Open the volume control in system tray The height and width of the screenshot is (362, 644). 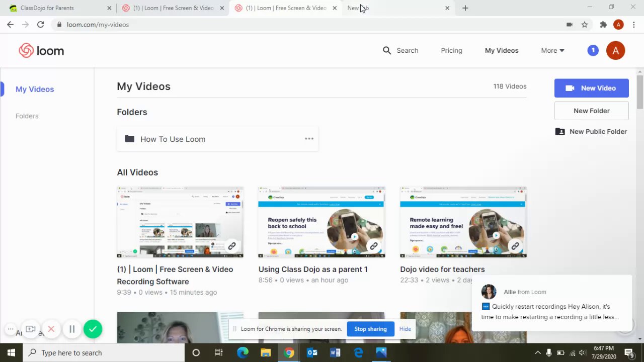[x=583, y=352]
